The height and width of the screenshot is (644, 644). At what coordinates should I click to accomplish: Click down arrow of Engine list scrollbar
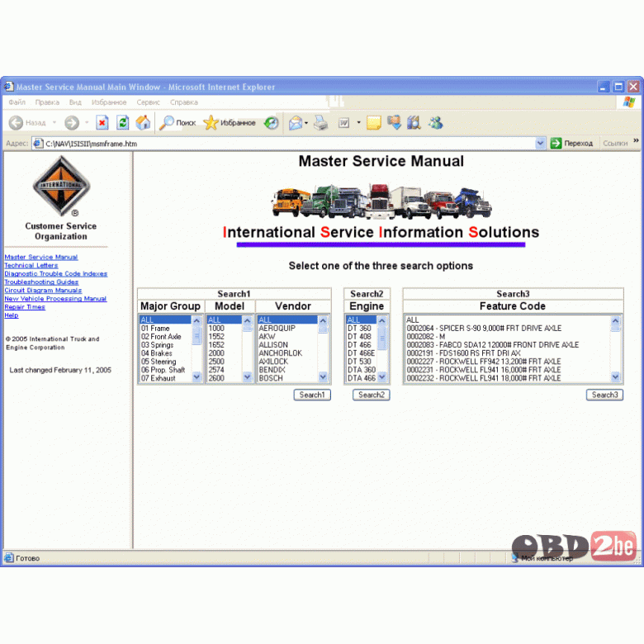pyautogui.click(x=382, y=376)
